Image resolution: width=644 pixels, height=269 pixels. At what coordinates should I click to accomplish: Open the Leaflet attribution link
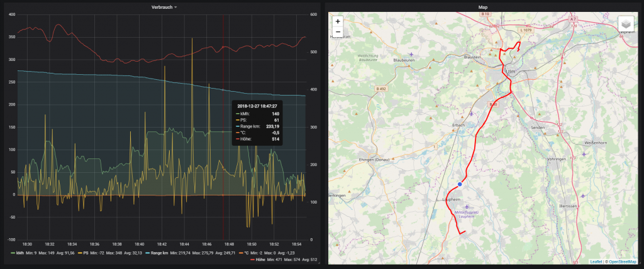(596, 261)
